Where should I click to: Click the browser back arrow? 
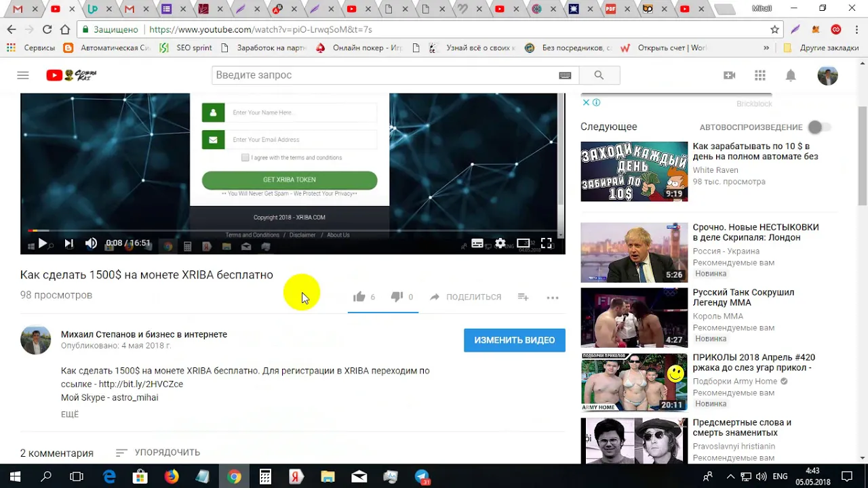pos(12,30)
